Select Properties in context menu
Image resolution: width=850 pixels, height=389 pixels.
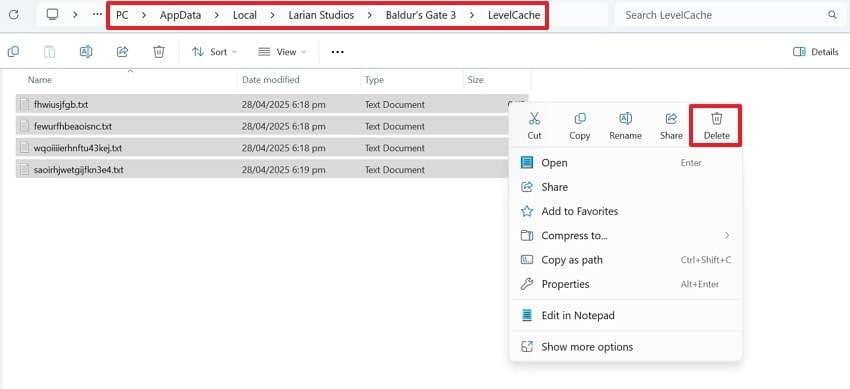pos(625,284)
